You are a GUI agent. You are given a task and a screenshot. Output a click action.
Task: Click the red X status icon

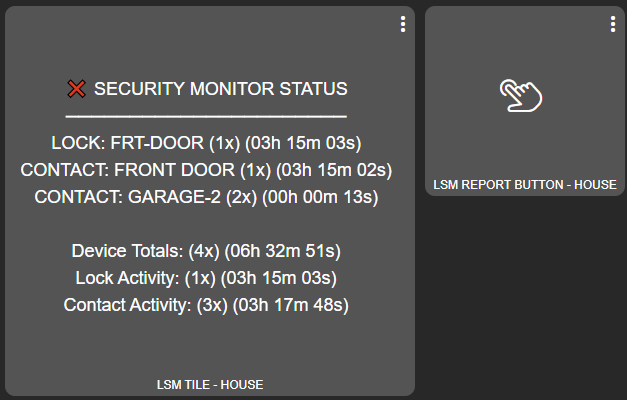76,89
